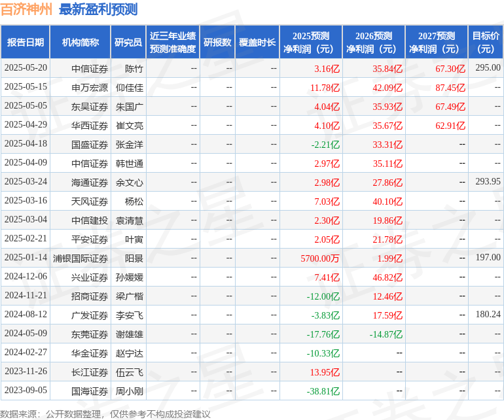Click the 2026预测净利润 column header
504x420 pixels.
click(374, 42)
